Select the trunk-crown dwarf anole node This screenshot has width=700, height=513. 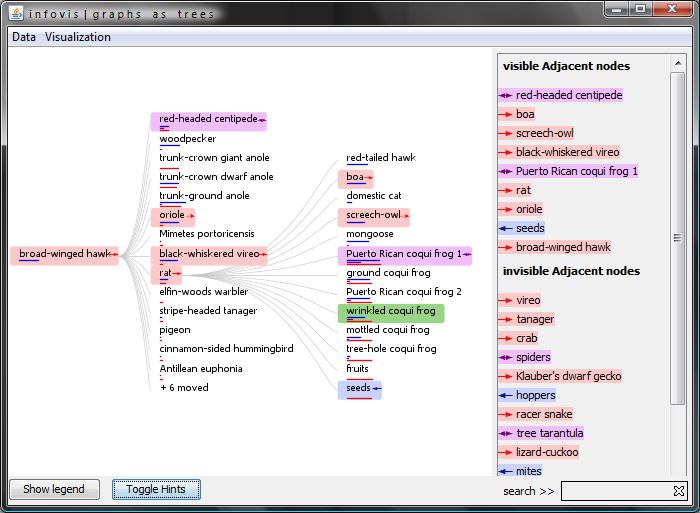[216, 178]
